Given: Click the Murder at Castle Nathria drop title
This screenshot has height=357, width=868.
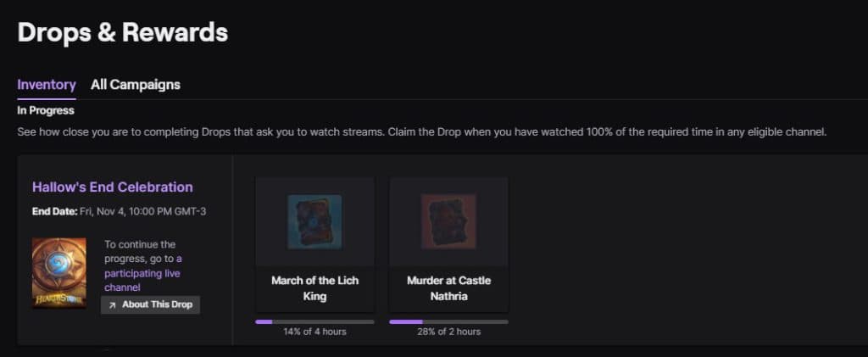Looking at the screenshot, I should coord(449,288).
